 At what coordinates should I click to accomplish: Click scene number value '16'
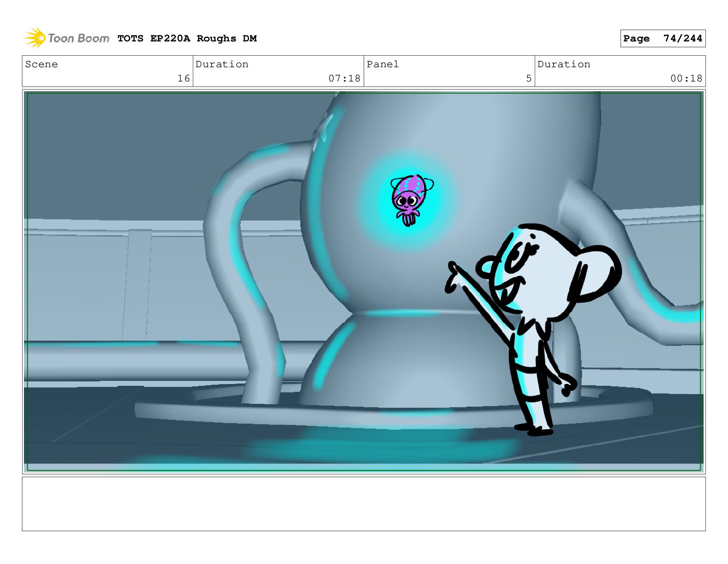184,79
